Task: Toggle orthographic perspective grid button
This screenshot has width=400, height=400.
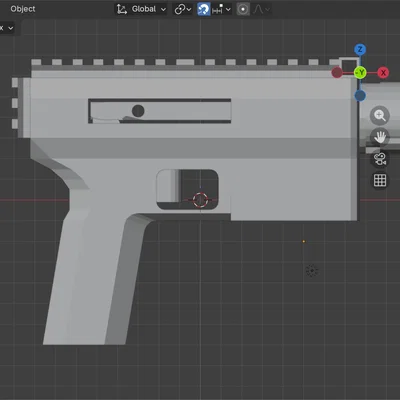Action: click(x=380, y=180)
